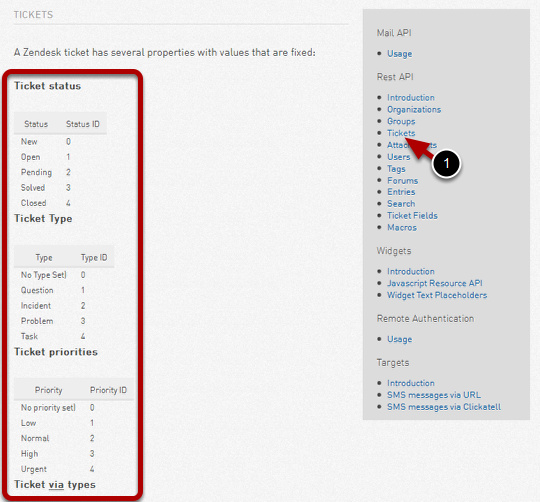Open the Mail API Usage link

point(399,54)
